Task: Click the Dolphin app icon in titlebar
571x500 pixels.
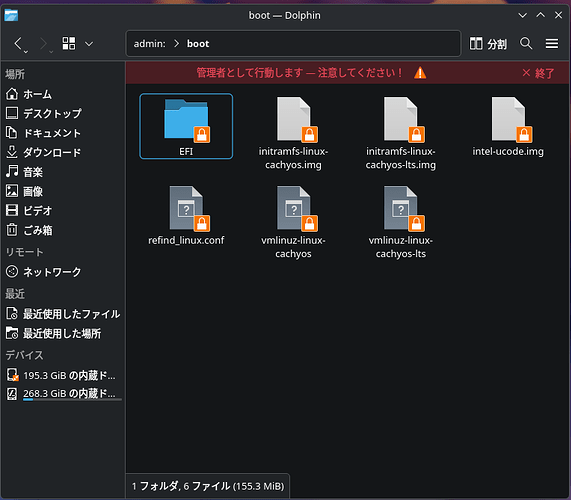Action: tap(11, 15)
